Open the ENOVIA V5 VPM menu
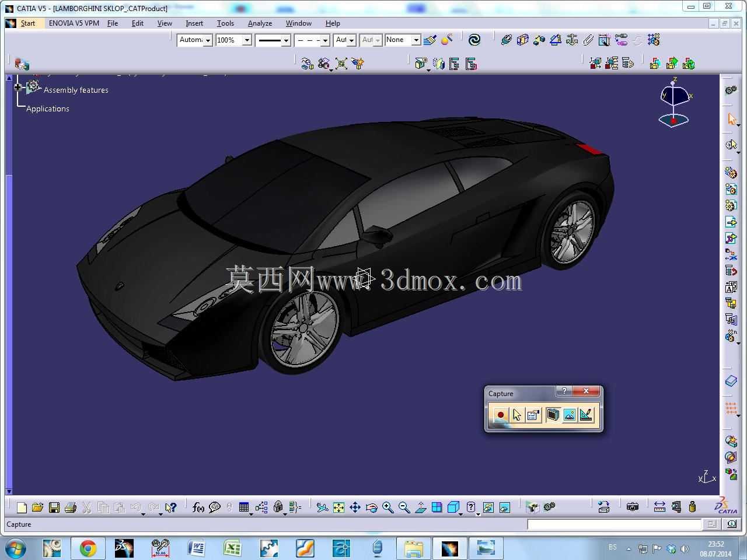Viewport: 747px width, 560px height. [x=74, y=23]
